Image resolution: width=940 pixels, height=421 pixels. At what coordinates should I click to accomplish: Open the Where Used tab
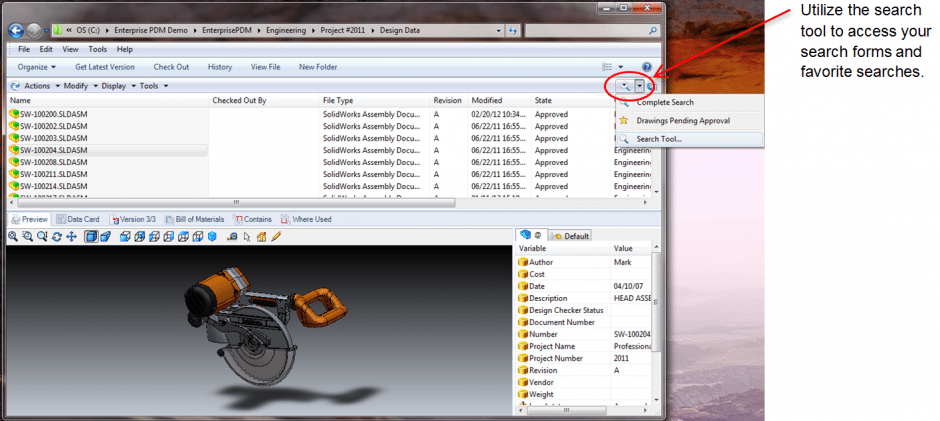tap(306, 219)
